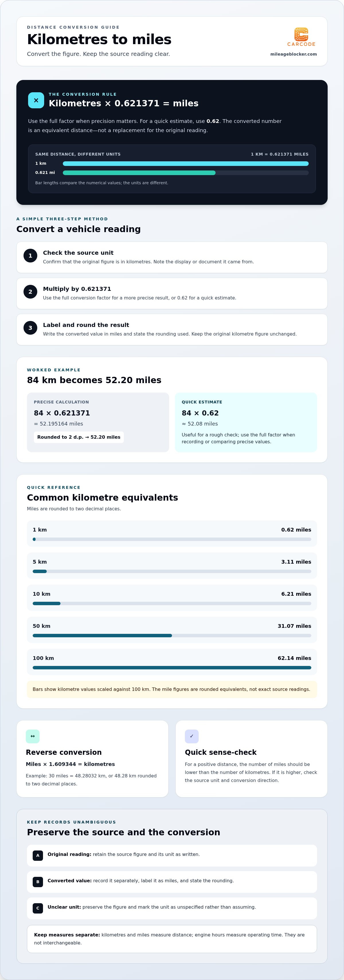Click the cyan multiply icon in conversion rule
Screen dimensions: 344x980
coord(36,100)
